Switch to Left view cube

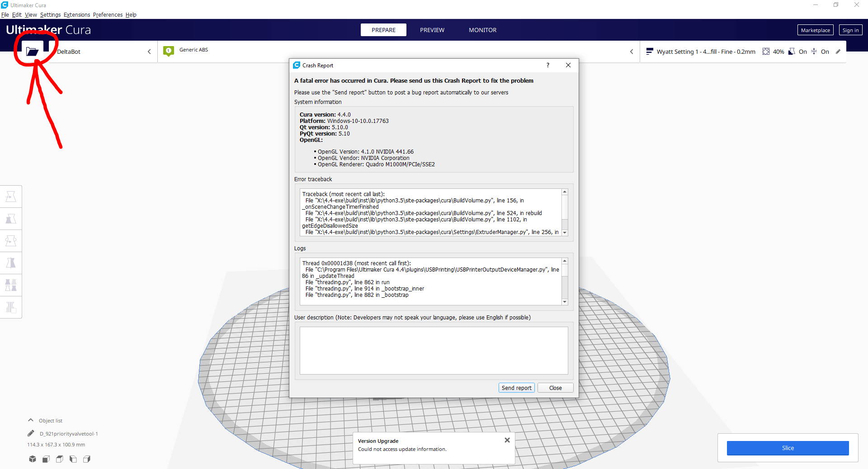73,459
